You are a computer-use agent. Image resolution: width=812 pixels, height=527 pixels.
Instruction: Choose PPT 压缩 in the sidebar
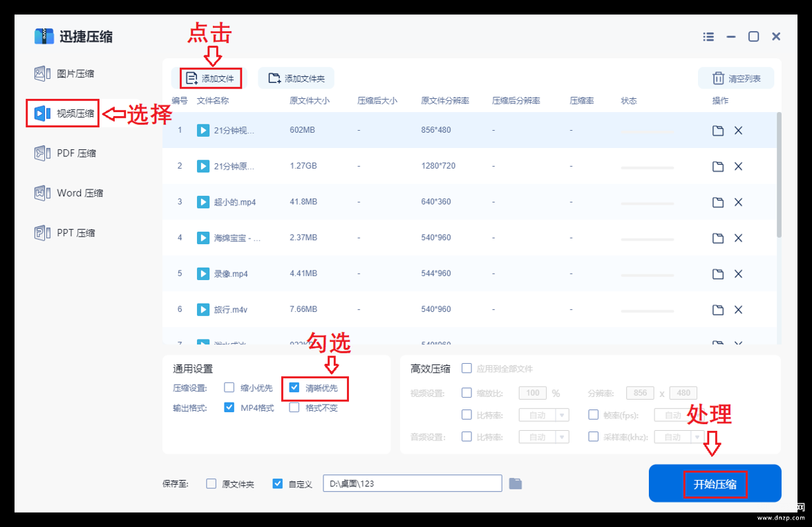point(65,232)
